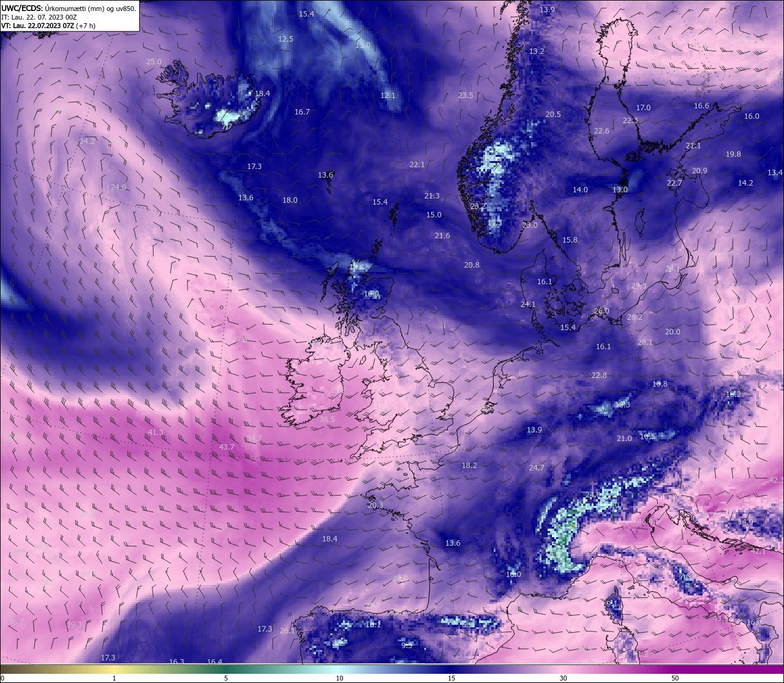Click the 'IT: Lau. 22. 07. 2023 00Z' line
Viewport: 784px width, 683px height.
(39, 17)
